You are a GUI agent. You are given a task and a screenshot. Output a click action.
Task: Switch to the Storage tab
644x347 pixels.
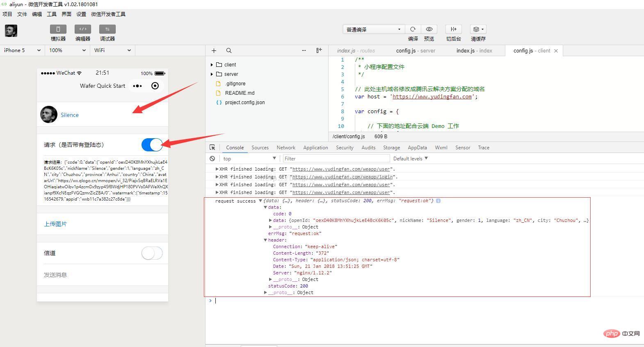[392, 148]
